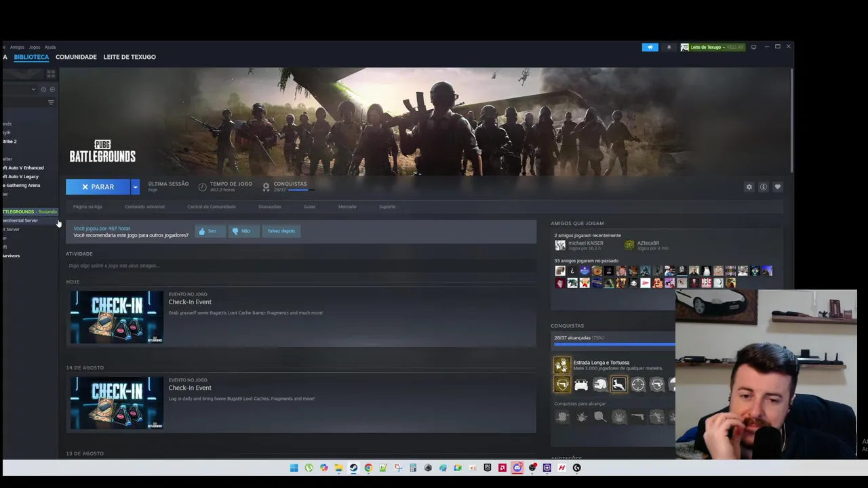Recommend game with Sim thumbs-up button
Screen dimensions: 868x488
pyautogui.click(x=209, y=231)
